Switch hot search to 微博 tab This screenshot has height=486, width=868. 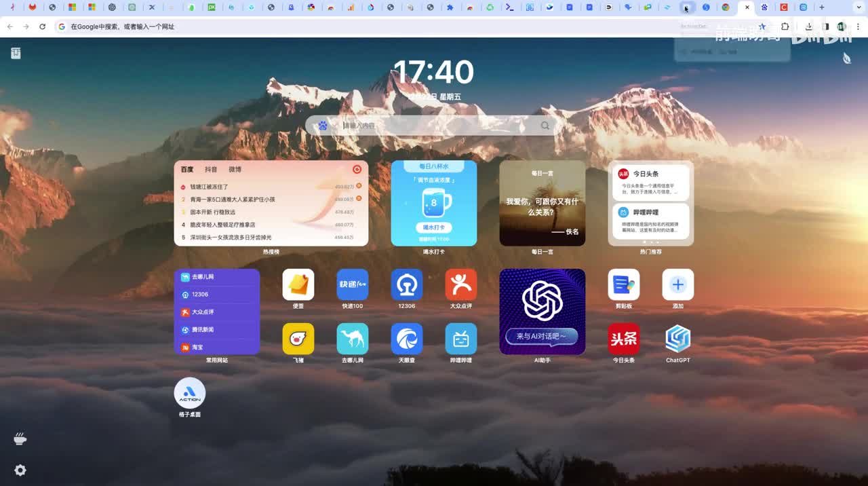tap(235, 170)
